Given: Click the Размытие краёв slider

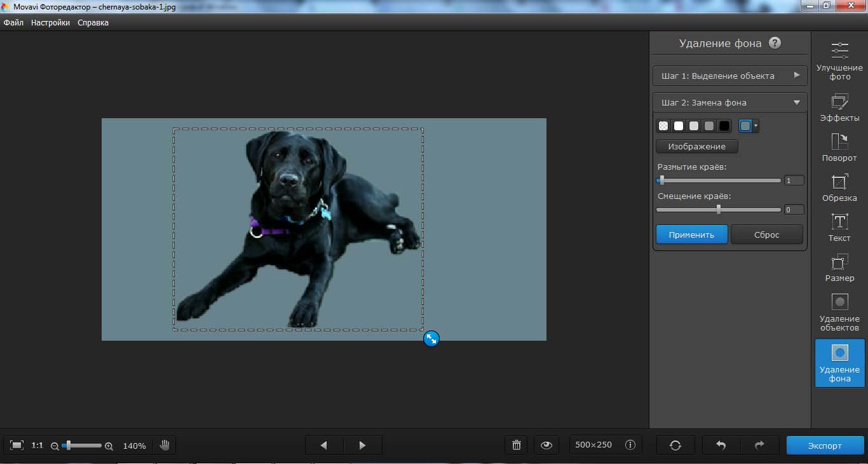Looking at the screenshot, I should pos(718,181).
